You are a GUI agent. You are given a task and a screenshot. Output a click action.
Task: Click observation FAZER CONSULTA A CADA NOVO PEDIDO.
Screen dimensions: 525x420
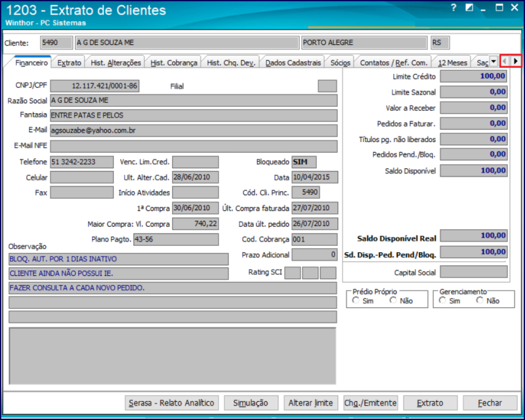coord(173,288)
